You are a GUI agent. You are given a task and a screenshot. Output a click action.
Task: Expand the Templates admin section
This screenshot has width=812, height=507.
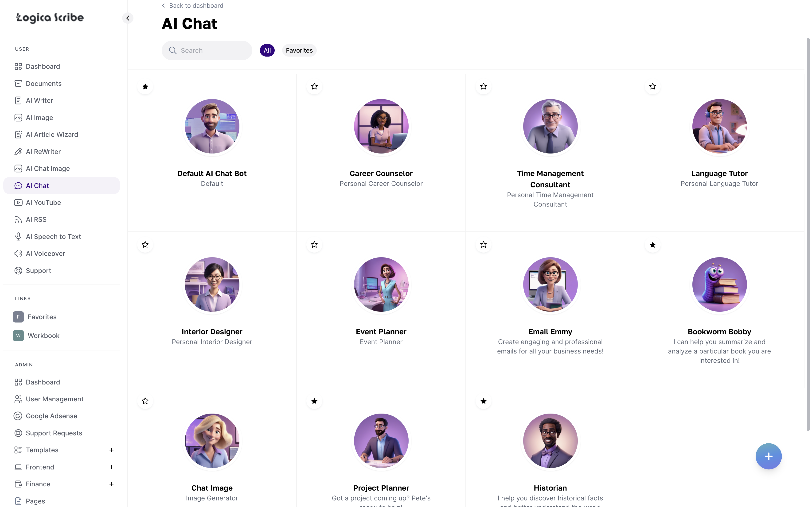tap(111, 450)
